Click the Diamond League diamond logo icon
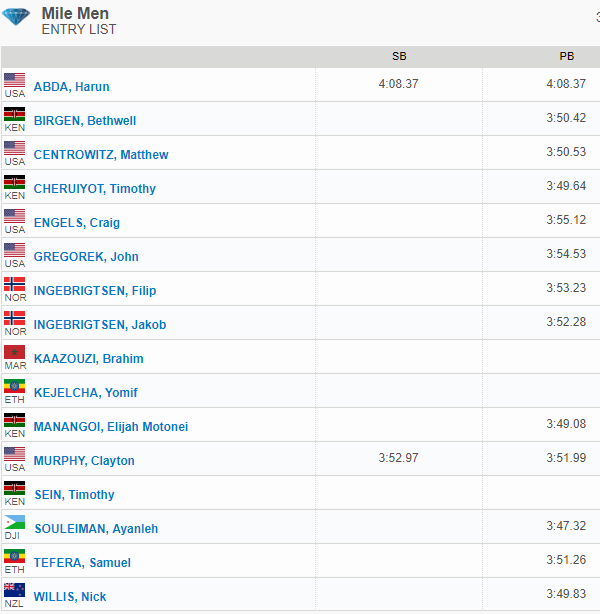The height and width of the screenshot is (614, 600). click(x=16, y=17)
